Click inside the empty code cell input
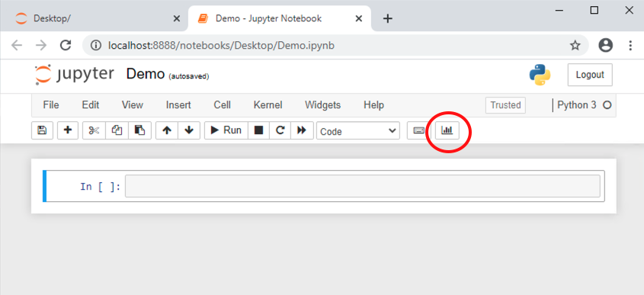The height and width of the screenshot is (295, 644). 362,186
